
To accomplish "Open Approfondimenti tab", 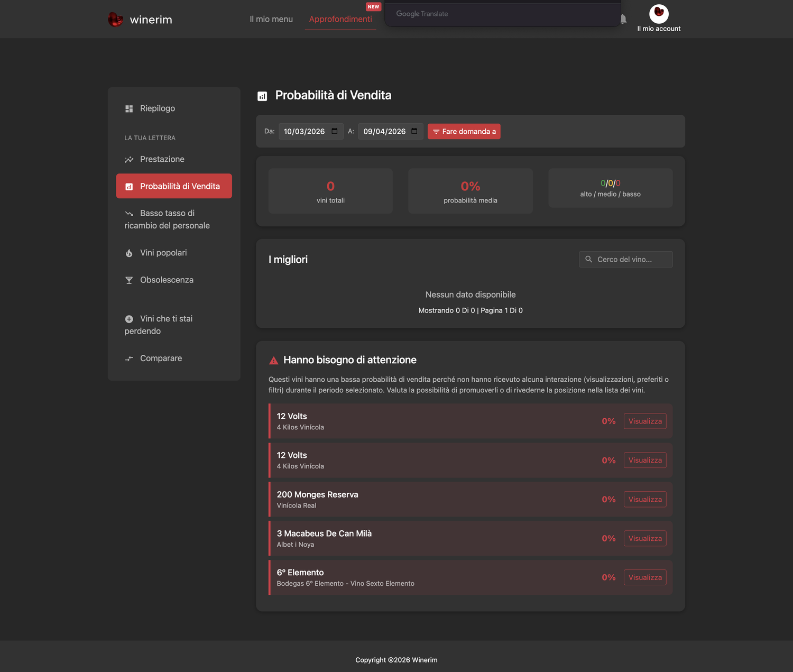I will (340, 19).
